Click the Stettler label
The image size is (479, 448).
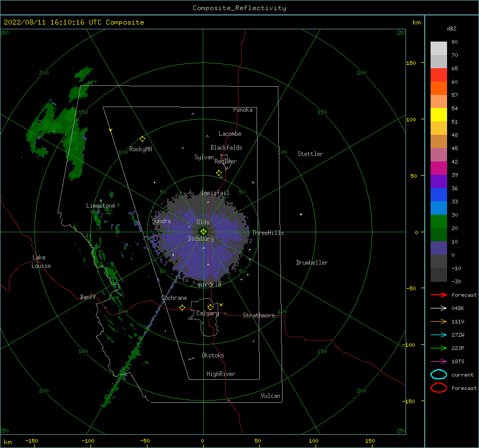(310, 154)
